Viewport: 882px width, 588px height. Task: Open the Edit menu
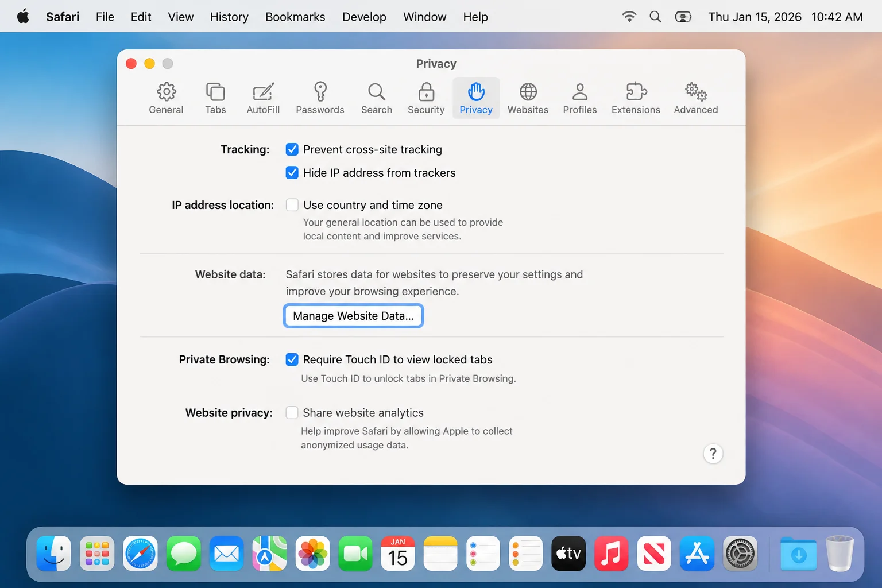pos(141,17)
